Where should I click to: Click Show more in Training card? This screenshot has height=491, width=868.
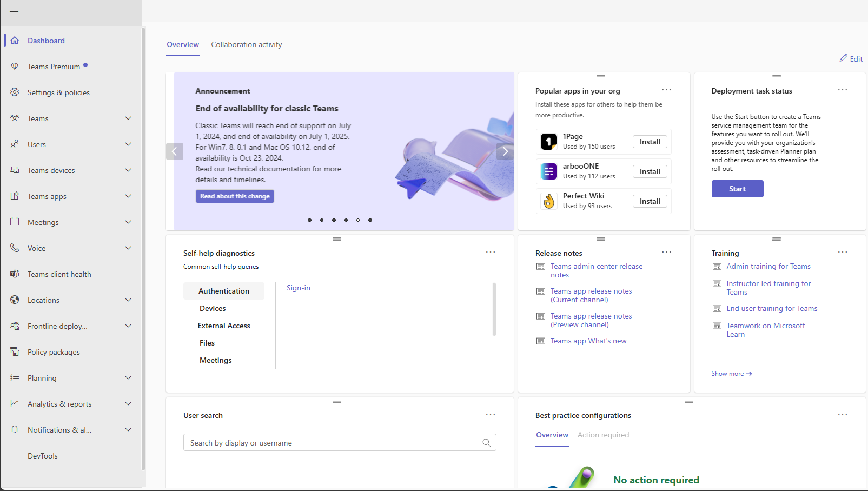pyautogui.click(x=732, y=374)
